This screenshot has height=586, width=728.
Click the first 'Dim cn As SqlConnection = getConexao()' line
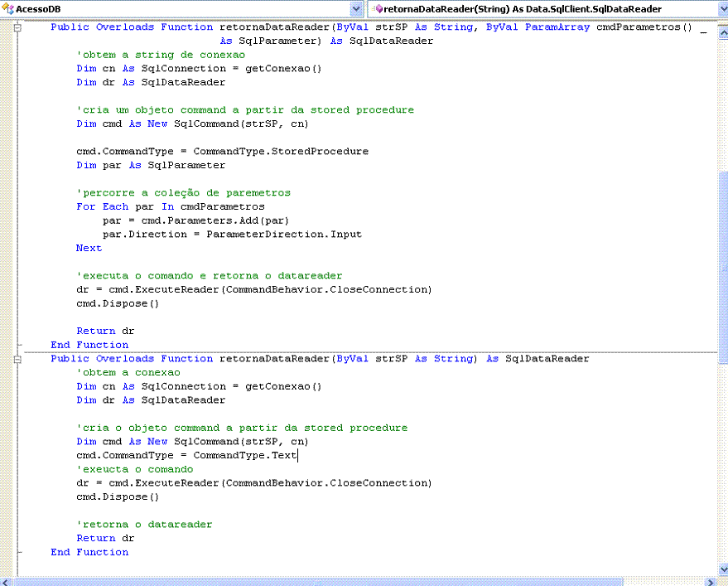199,69
